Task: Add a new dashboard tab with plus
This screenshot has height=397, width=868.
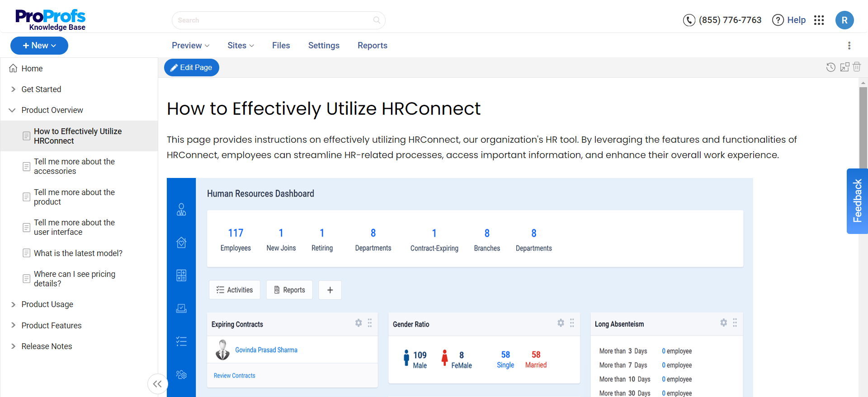Action: pyautogui.click(x=330, y=290)
